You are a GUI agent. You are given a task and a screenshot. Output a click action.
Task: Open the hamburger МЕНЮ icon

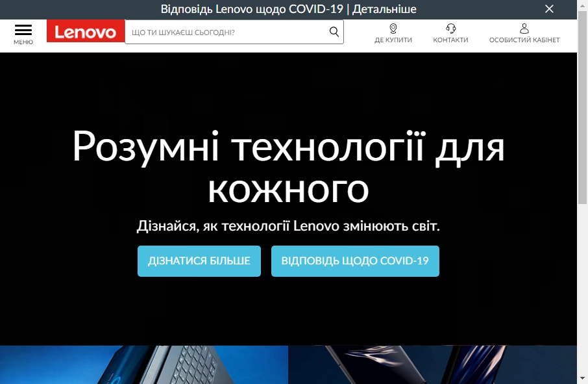(23, 31)
